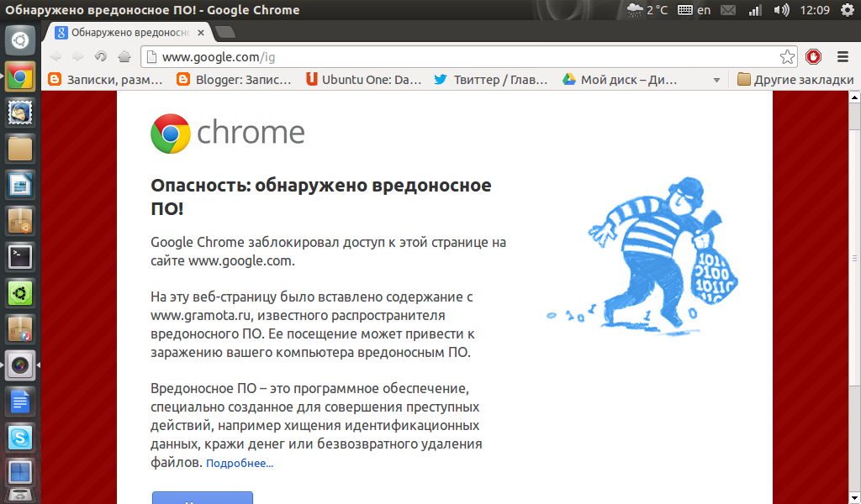Click the green Ubuntu-logo launcher icon
The height and width of the screenshot is (504, 861).
[20, 293]
